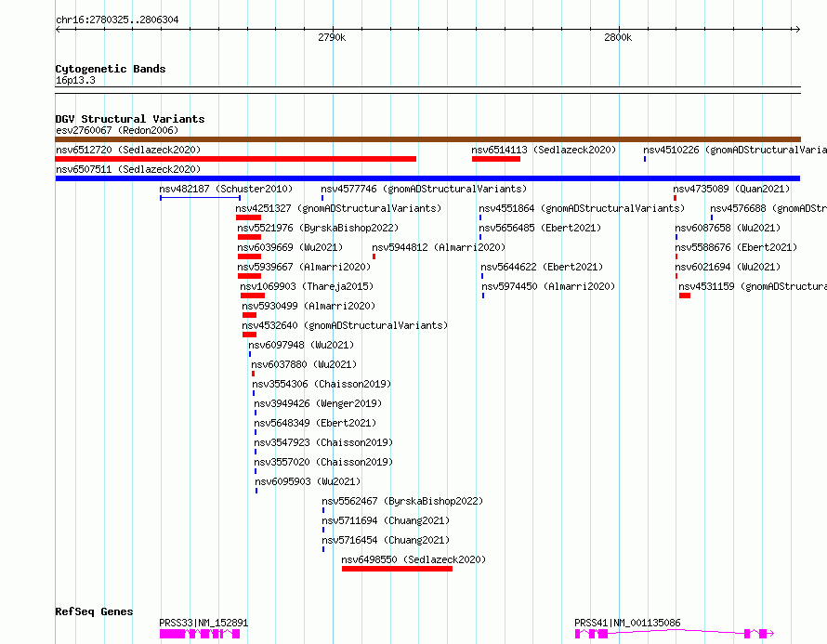The height and width of the screenshot is (644, 827).
Task: Click the red nsv4531159 variant block
Action: click(x=685, y=296)
